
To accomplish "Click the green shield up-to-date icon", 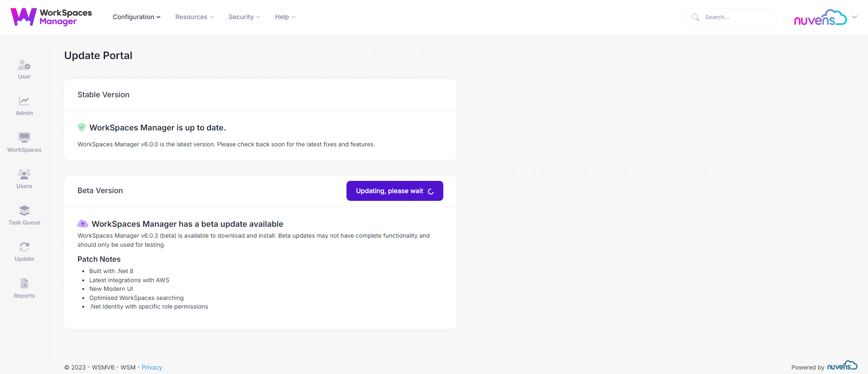I will click(81, 127).
